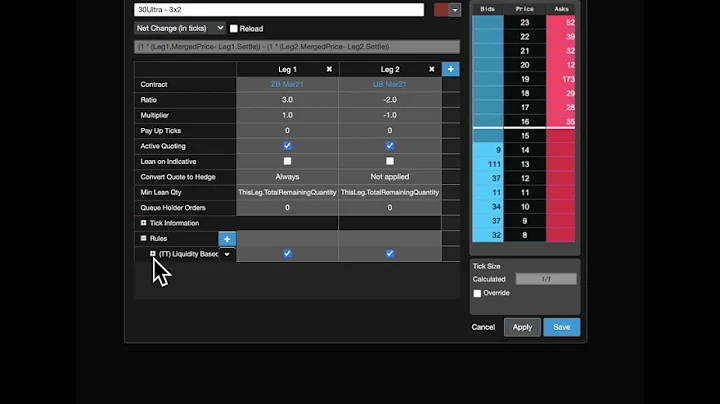Remove Leg 1 with its X icon
The height and width of the screenshot is (404, 720).
coord(329,69)
